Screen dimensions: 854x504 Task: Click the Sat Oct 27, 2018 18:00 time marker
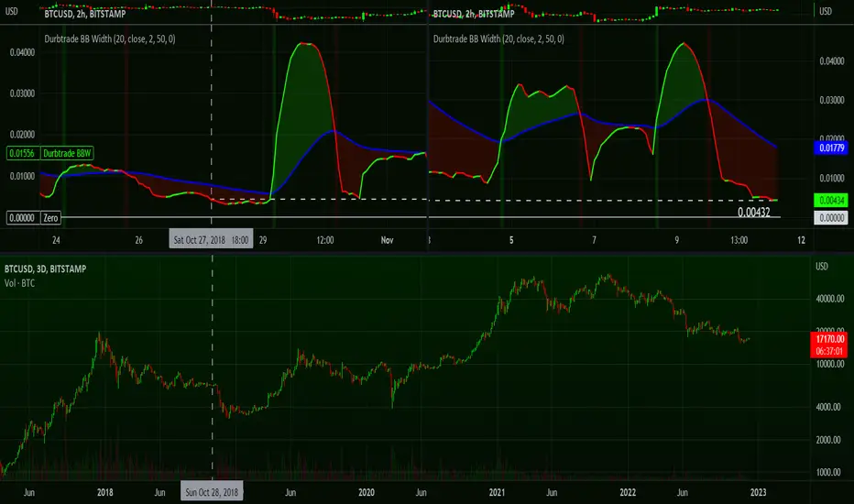(211, 240)
